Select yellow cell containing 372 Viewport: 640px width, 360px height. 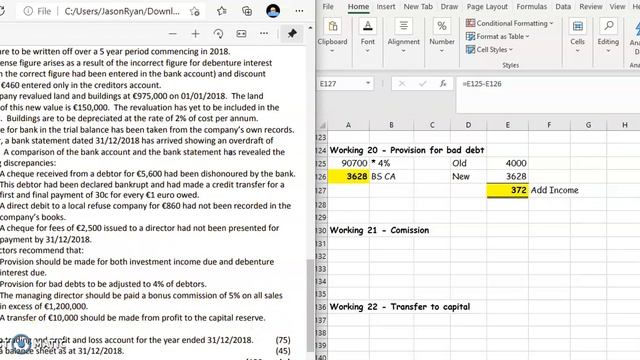pyautogui.click(x=507, y=190)
